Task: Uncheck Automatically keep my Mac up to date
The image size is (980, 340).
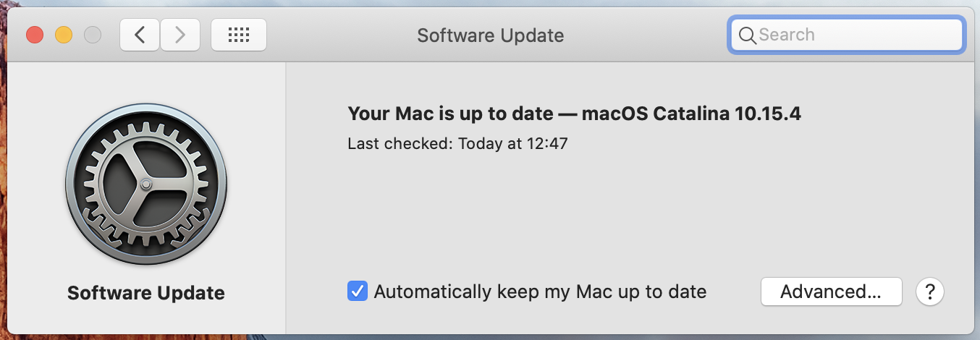Action: tap(358, 292)
